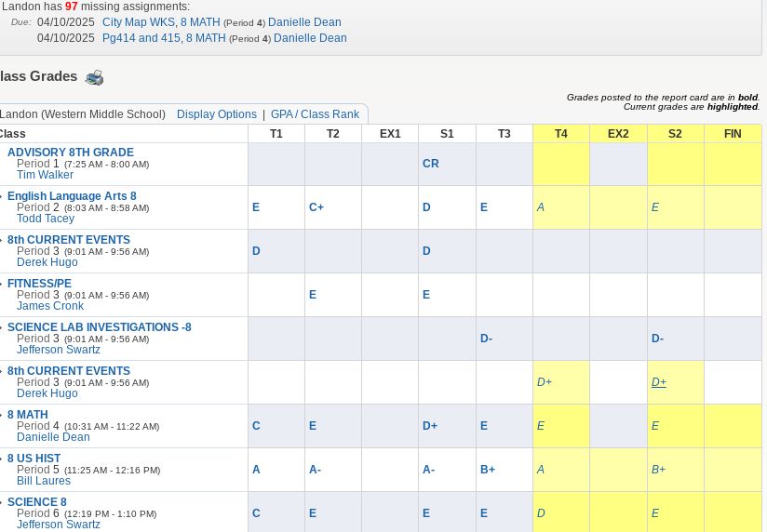Click the underlined D+ grade in S2

click(659, 382)
